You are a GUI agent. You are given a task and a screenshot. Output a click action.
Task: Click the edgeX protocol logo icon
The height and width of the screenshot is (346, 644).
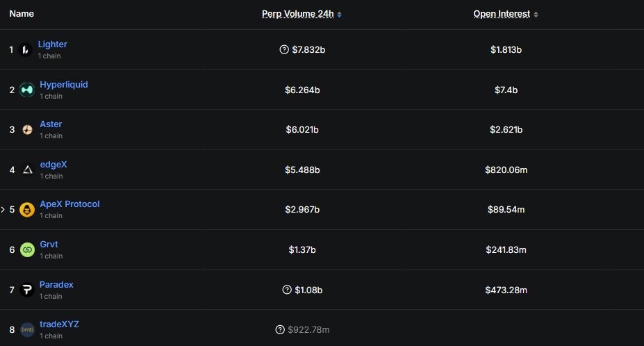coord(27,170)
